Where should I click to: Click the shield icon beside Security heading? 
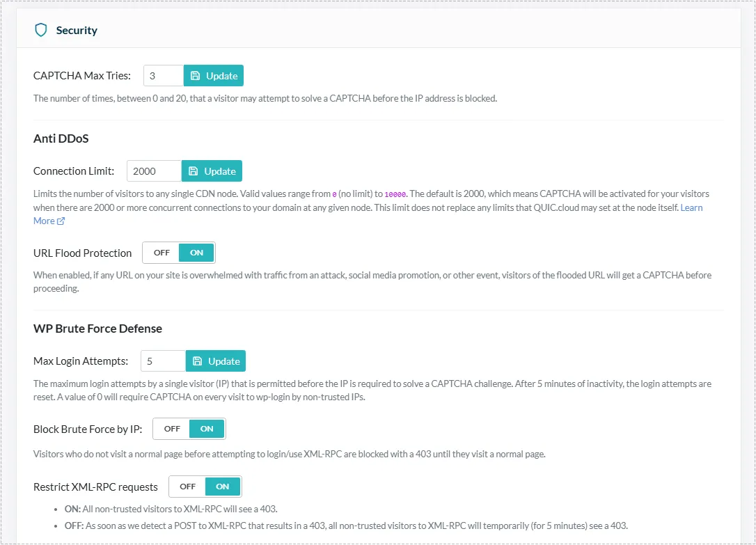coord(41,30)
